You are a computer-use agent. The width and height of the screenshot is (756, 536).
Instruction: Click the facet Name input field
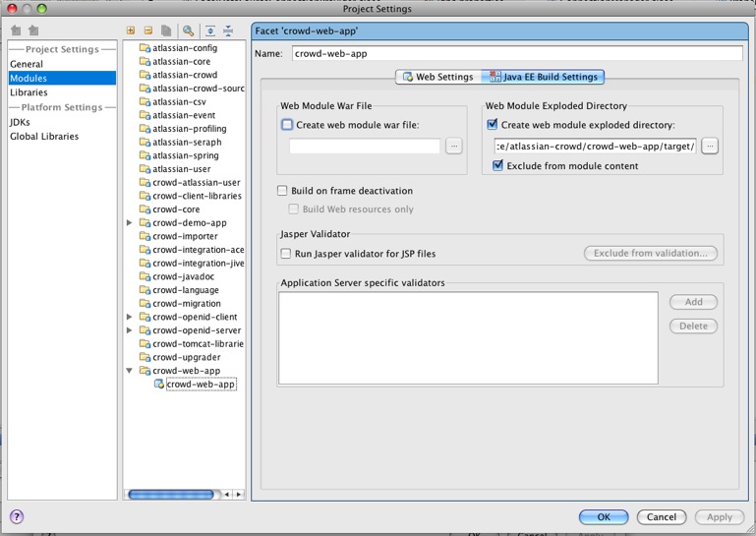click(x=516, y=54)
